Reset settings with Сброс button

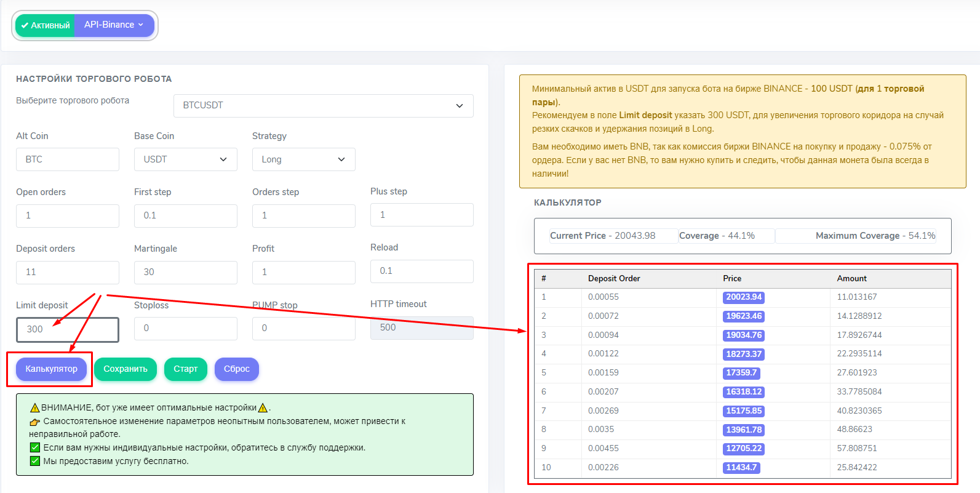point(236,369)
